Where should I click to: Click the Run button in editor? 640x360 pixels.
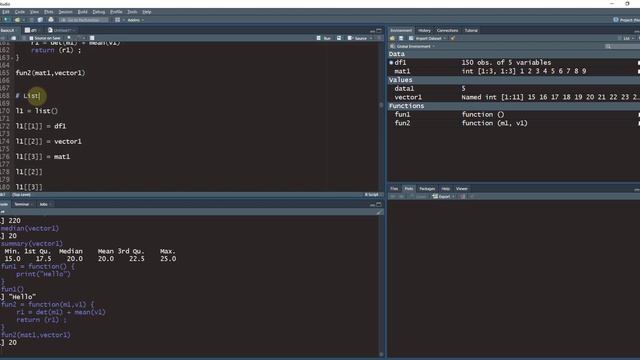point(324,38)
